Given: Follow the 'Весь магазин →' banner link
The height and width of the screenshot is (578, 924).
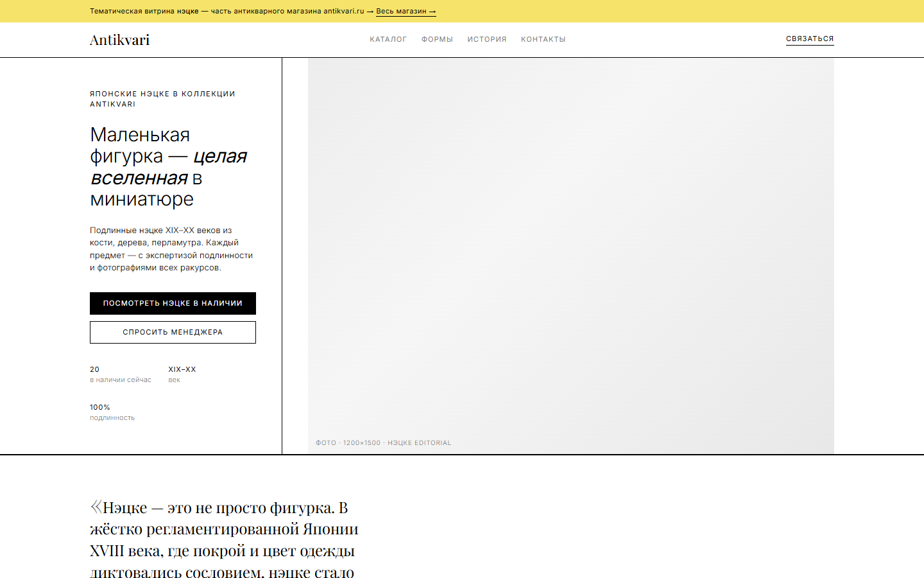Looking at the screenshot, I should (406, 12).
